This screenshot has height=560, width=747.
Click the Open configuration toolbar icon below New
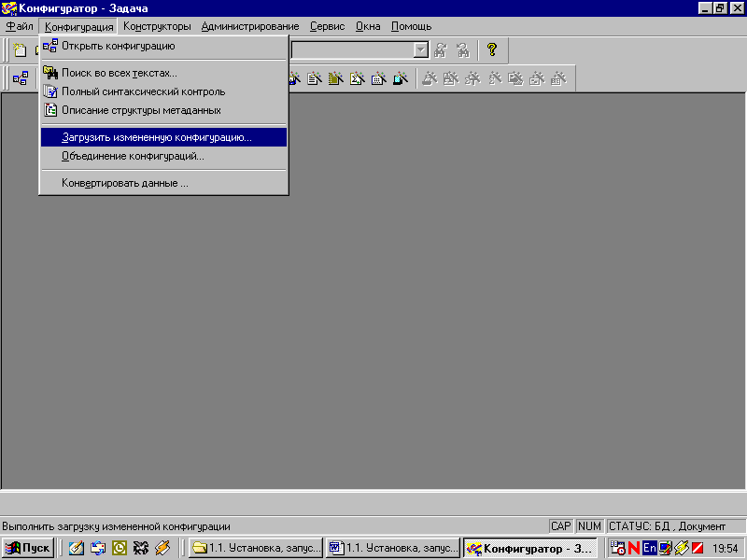(21, 78)
